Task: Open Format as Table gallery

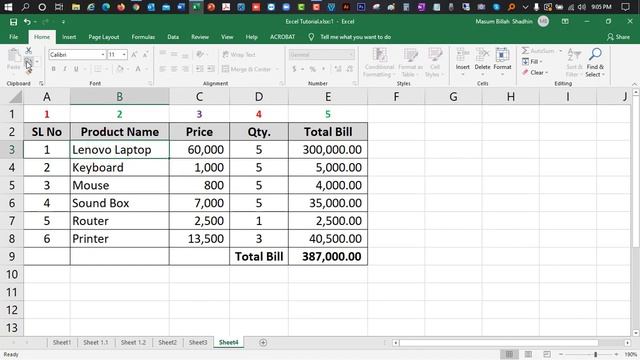Action: [410, 62]
